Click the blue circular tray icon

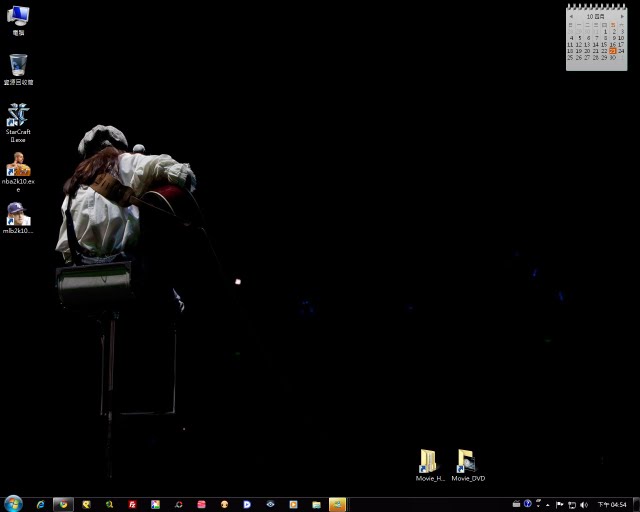[527, 503]
